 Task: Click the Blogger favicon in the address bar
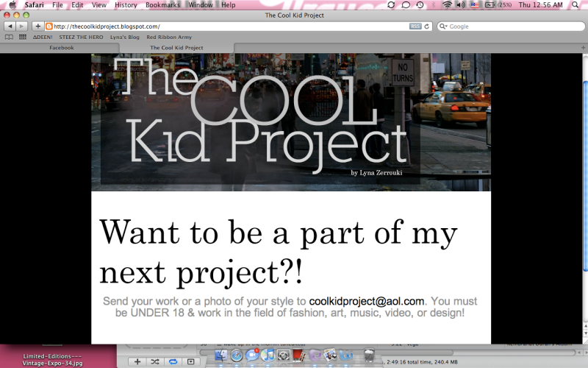(x=49, y=26)
